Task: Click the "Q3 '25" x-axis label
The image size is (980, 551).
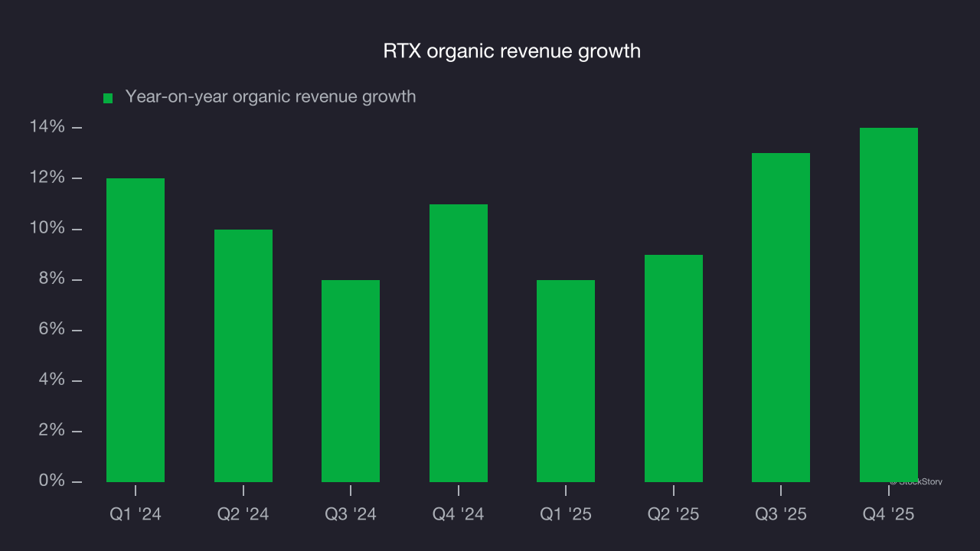Action: point(781,514)
